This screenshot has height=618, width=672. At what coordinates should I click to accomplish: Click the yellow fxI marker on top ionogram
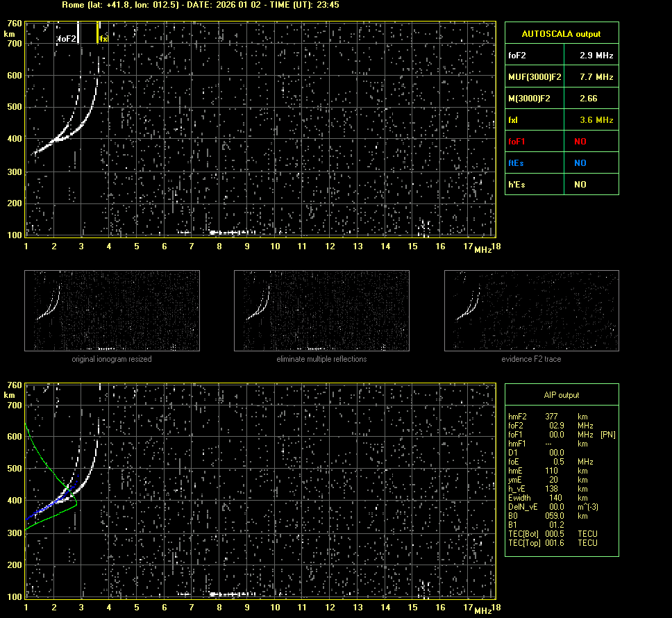pos(98,33)
